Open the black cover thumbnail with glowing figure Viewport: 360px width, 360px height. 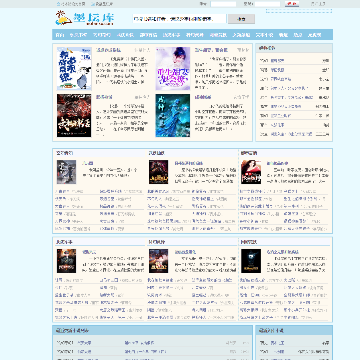tap(251, 261)
